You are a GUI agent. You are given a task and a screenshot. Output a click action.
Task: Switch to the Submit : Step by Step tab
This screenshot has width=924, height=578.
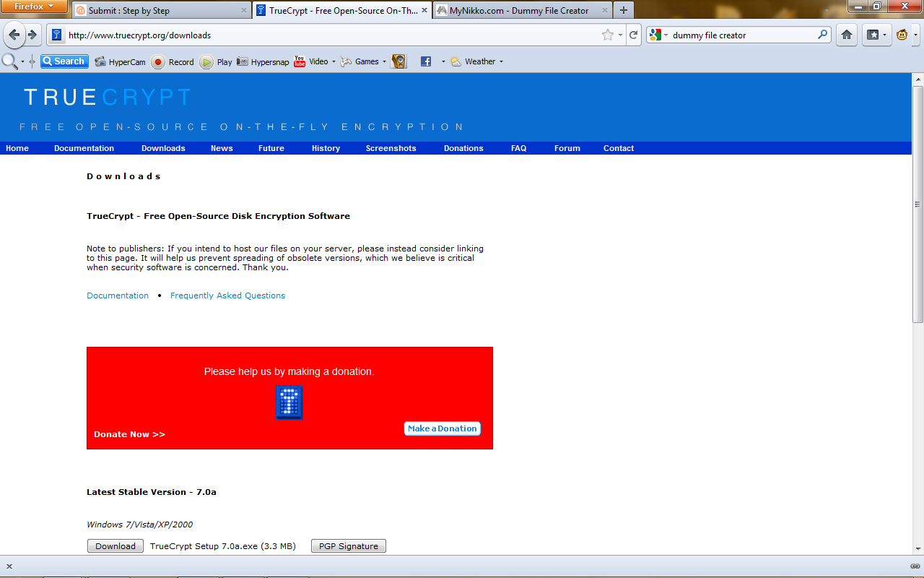click(x=160, y=11)
